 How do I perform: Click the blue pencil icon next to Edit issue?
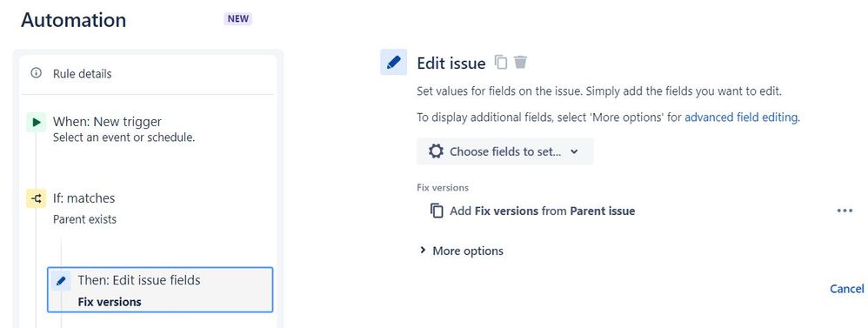[x=394, y=62]
